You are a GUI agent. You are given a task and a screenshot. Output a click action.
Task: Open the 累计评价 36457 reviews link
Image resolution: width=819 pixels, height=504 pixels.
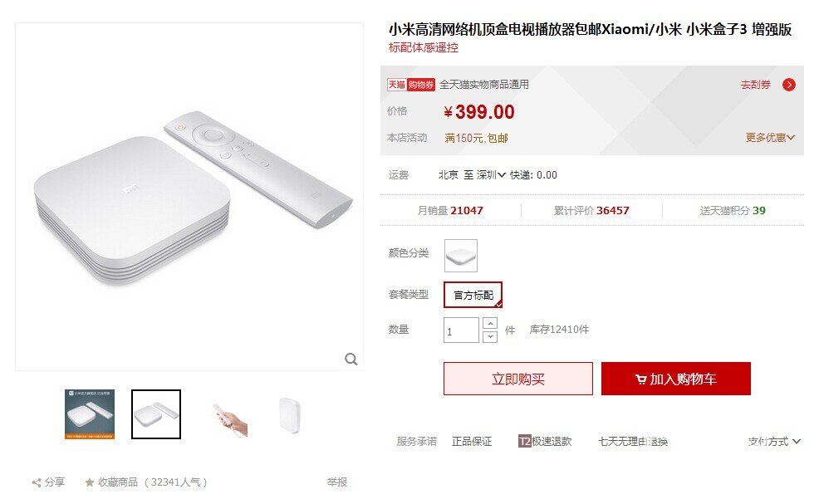tap(591, 210)
